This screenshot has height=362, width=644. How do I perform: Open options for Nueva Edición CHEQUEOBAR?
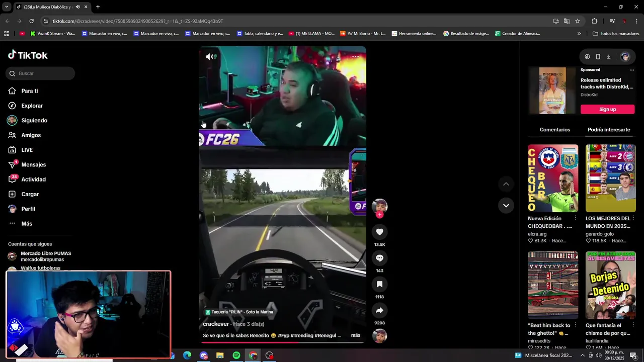click(576, 218)
